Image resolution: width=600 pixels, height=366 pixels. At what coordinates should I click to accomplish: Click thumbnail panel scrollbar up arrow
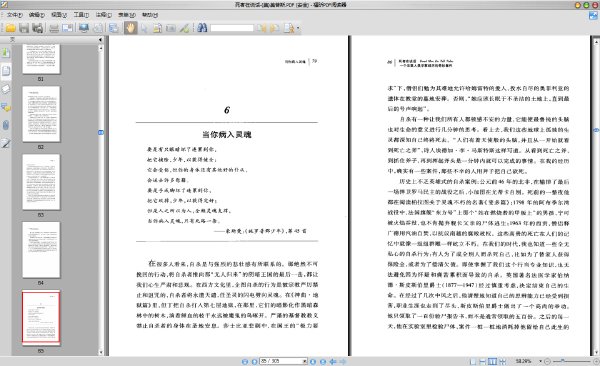pyautogui.click(x=101, y=48)
